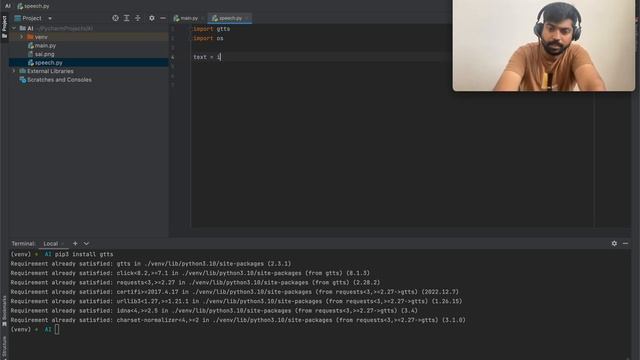The height and width of the screenshot is (360, 640).
Task: Close the Local terminal tab
Action: [x=63, y=244]
